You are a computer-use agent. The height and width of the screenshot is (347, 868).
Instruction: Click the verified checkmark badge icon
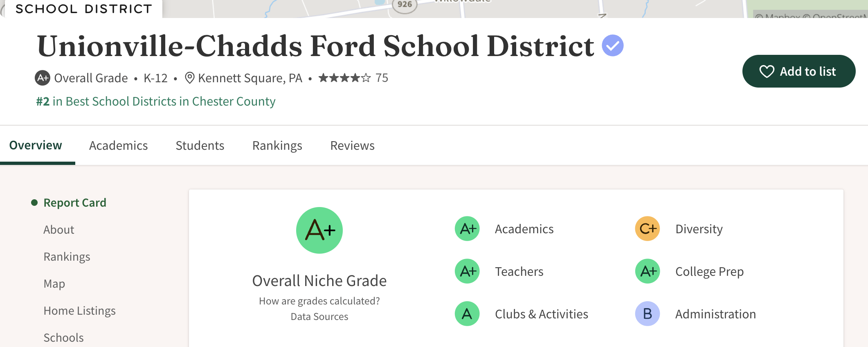pos(612,45)
